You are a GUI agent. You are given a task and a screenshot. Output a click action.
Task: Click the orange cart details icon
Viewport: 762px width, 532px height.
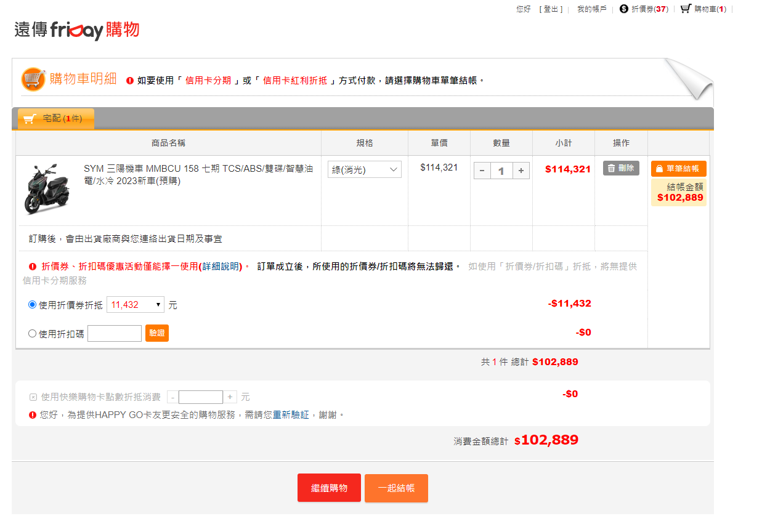pos(33,79)
